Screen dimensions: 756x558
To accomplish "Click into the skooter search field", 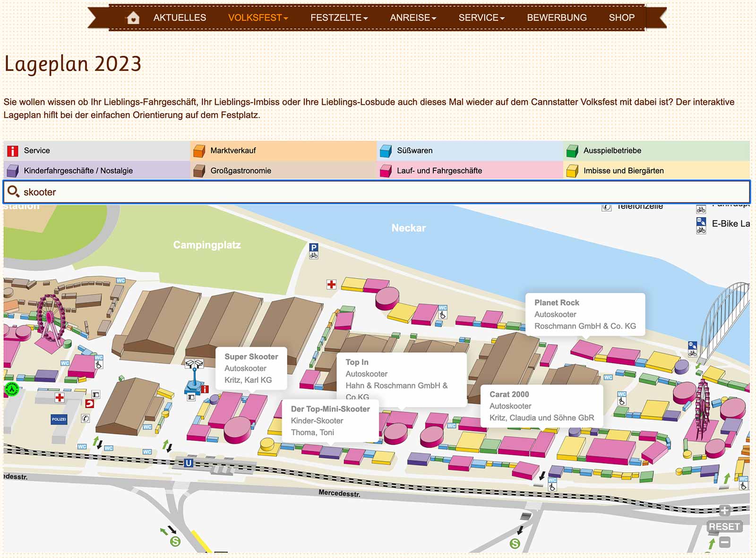I will click(378, 192).
